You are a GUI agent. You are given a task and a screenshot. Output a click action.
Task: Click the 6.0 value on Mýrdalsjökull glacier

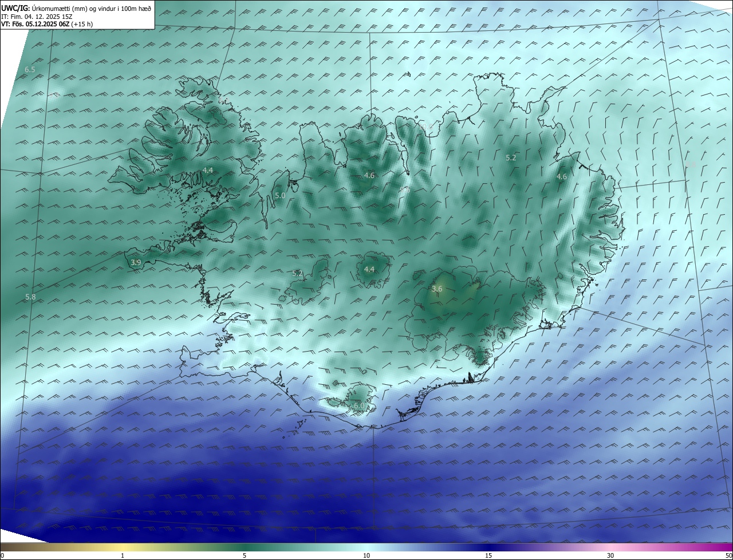pos(359,405)
